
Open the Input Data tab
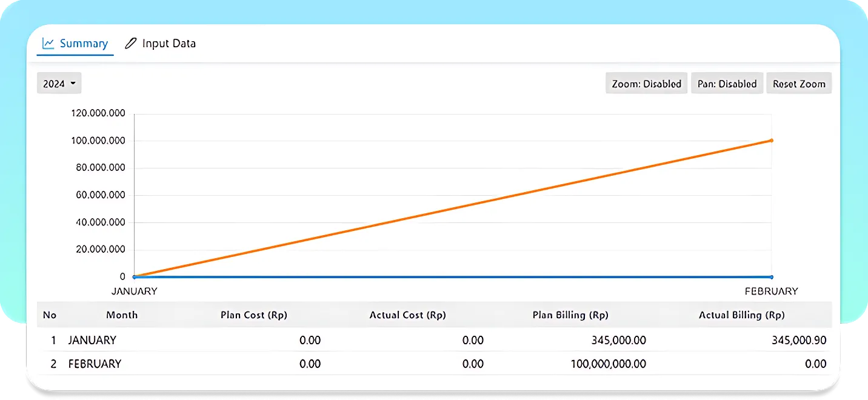coord(161,44)
